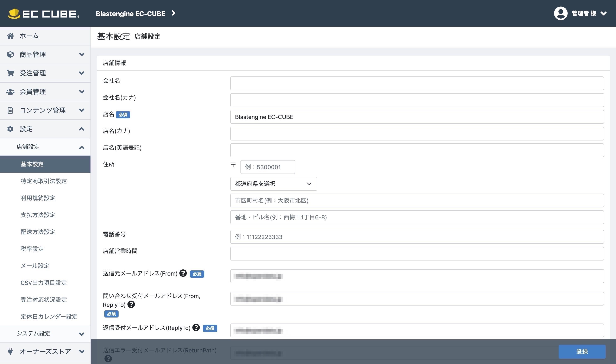Viewport: 616px width, 364px height.
Task: Click help icon next to 送信元メールアドレス(From)
Action: click(x=183, y=273)
